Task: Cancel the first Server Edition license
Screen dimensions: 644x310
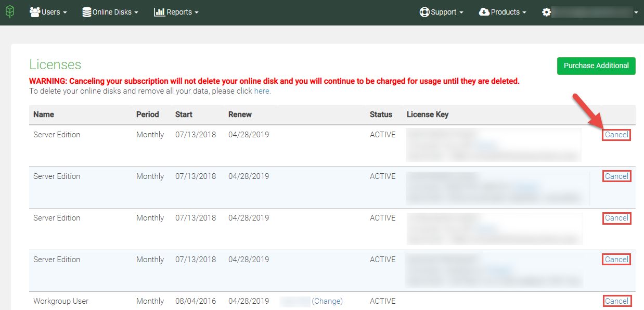Action: click(616, 134)
